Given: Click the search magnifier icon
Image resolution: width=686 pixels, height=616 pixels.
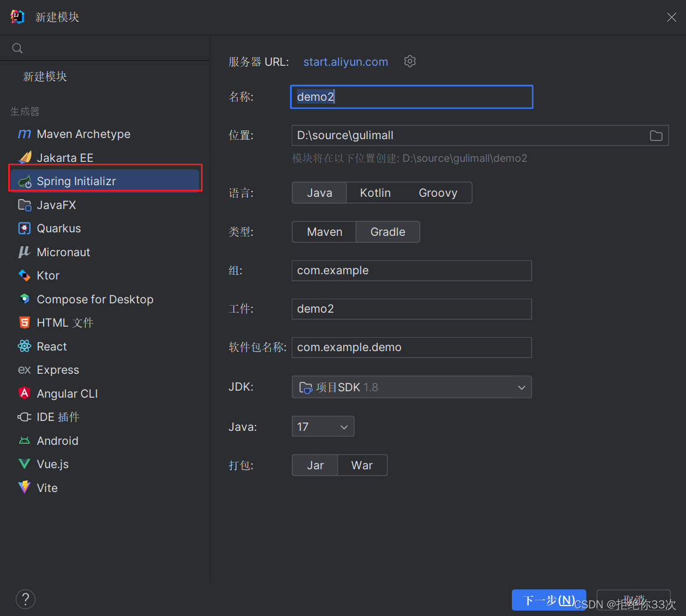Looking at the screenshot, I should (x=17, y=48).
